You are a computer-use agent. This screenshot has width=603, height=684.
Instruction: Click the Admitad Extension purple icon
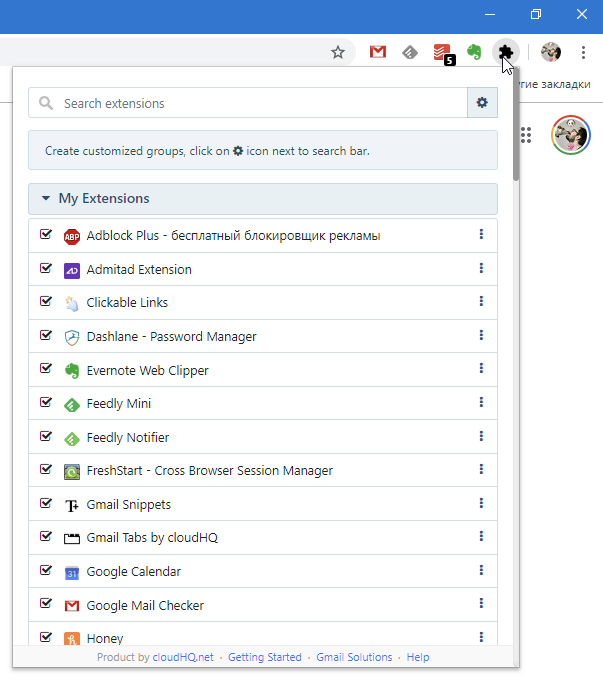pyautogui.click(x=72, y=270)
